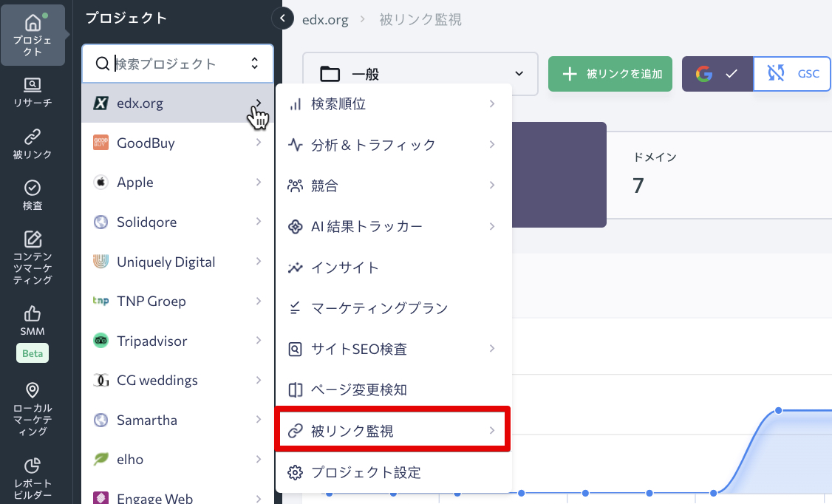Image resolution: width=832 pixels, height=504 pixels.
Task: Click the folder icon beside 一般
Action: click(x=330, y=74)
